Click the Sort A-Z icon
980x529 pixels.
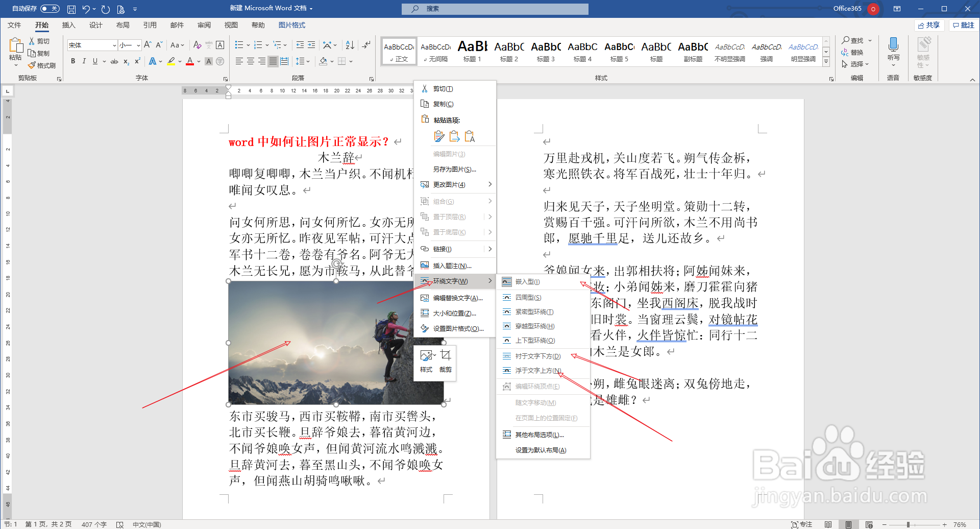tap(350, 45)
